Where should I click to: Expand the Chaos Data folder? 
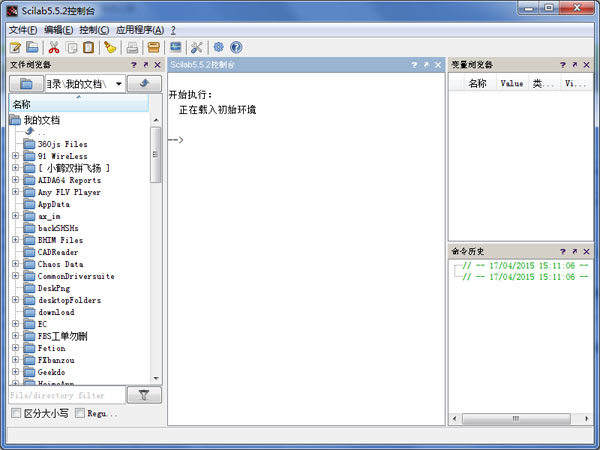pyautogui.click(x=15, y=264)
